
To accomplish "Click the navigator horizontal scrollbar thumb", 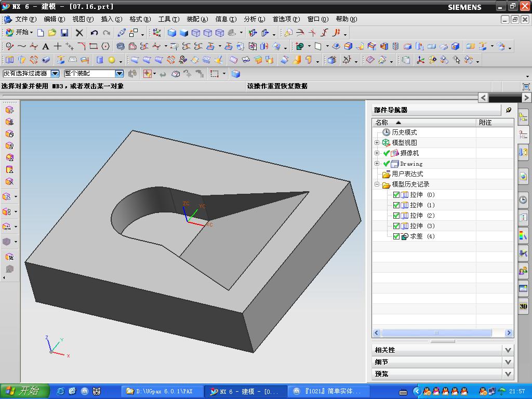I will coord(436,333).
